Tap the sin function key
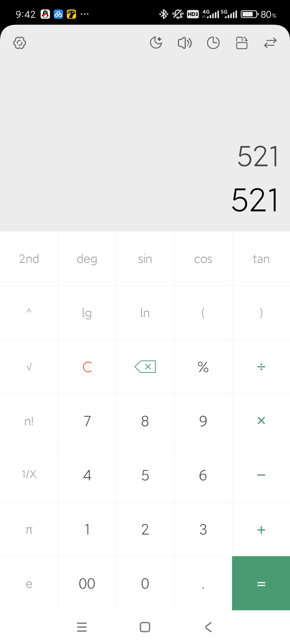Screen dimensions: 290x644 (145, 259)
